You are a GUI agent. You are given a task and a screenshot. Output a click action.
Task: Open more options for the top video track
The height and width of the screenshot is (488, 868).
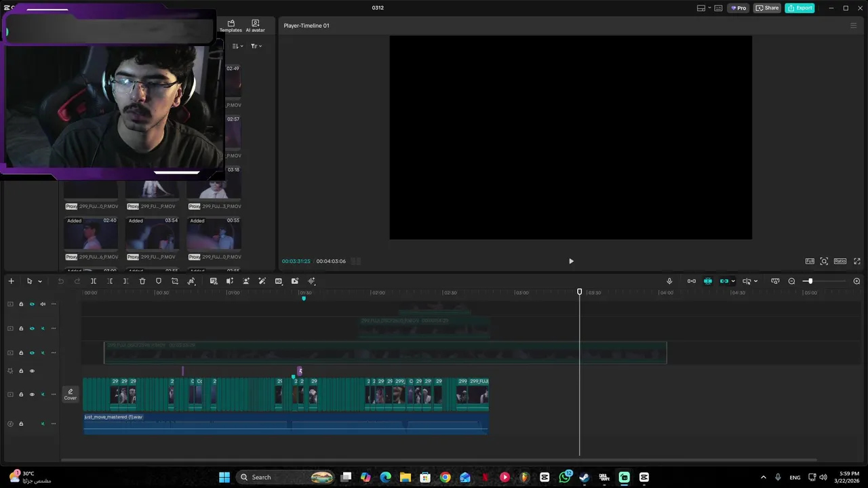54,304
